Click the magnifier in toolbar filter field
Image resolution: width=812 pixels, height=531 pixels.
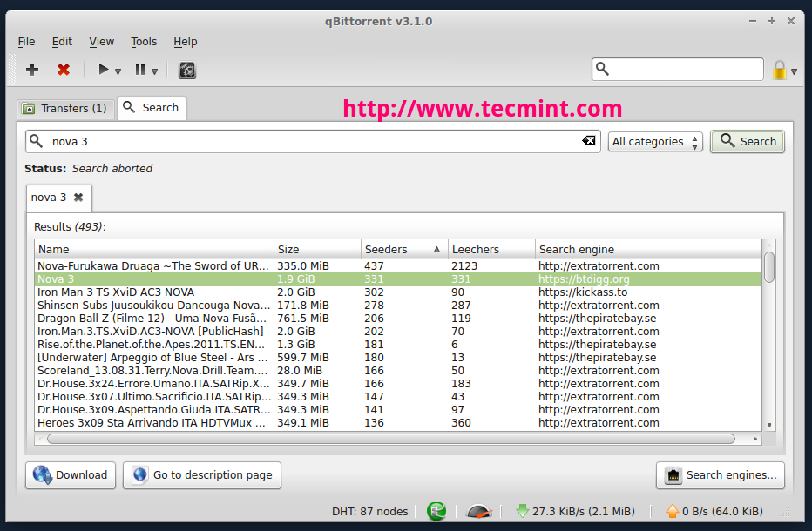click(602, 68)
